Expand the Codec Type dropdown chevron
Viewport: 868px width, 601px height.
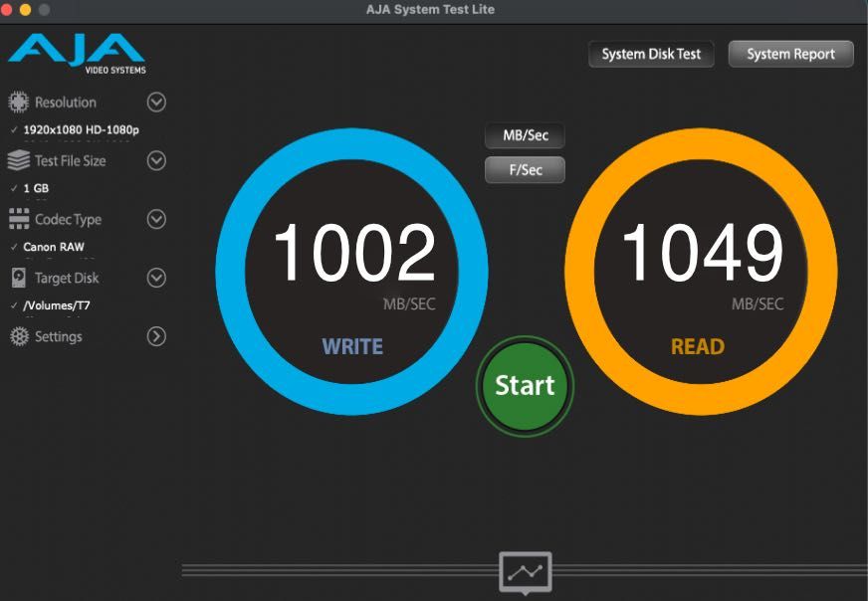click(156, 220)
